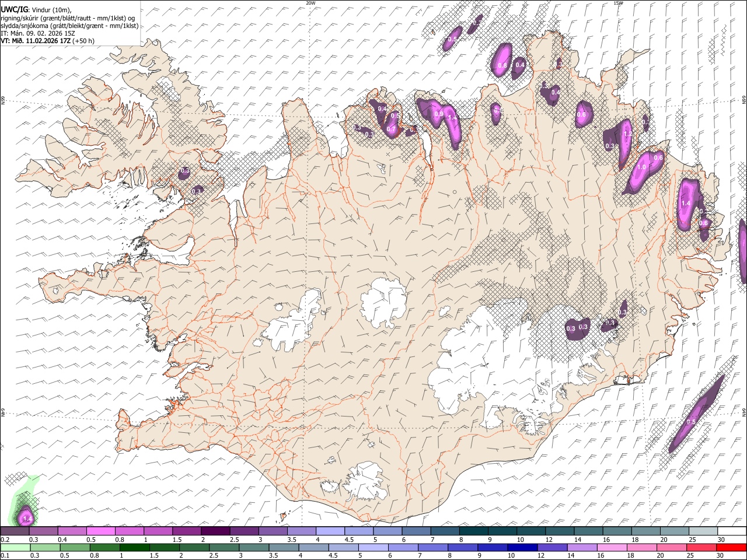Click the 'rigning/skúrir' legend description

pos(20,18)
